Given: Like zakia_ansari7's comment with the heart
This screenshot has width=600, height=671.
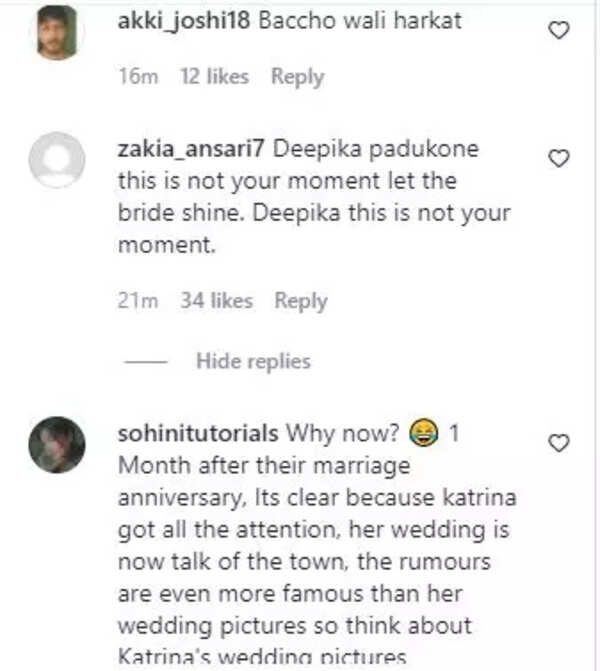Looking at the screenshot, I should point(560,158).
